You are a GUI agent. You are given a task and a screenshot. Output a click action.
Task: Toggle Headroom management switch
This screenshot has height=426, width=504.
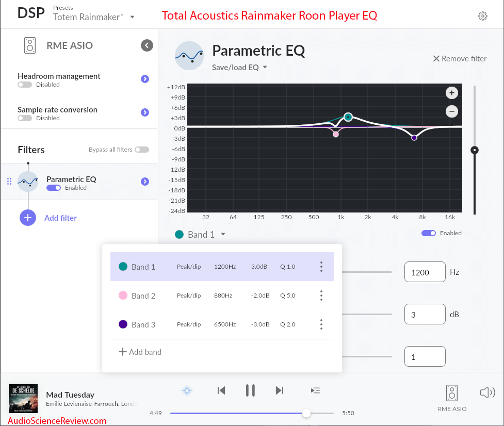[x=25, y=85]
